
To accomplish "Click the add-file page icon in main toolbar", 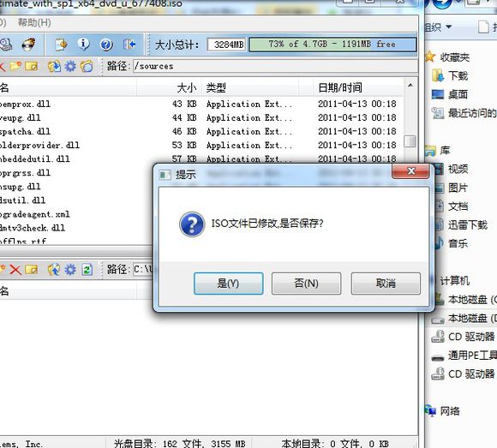I will click(x=61, y=45).
